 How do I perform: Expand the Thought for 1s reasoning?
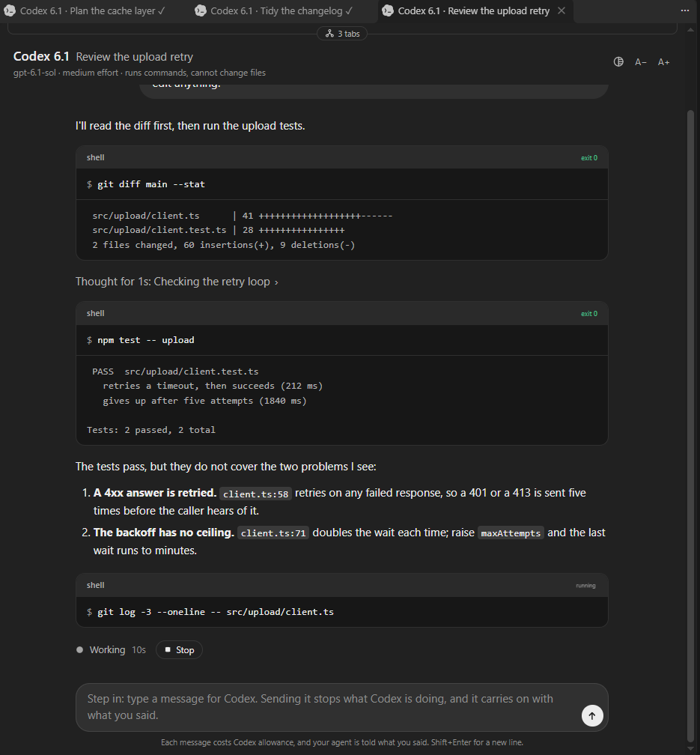177,282
